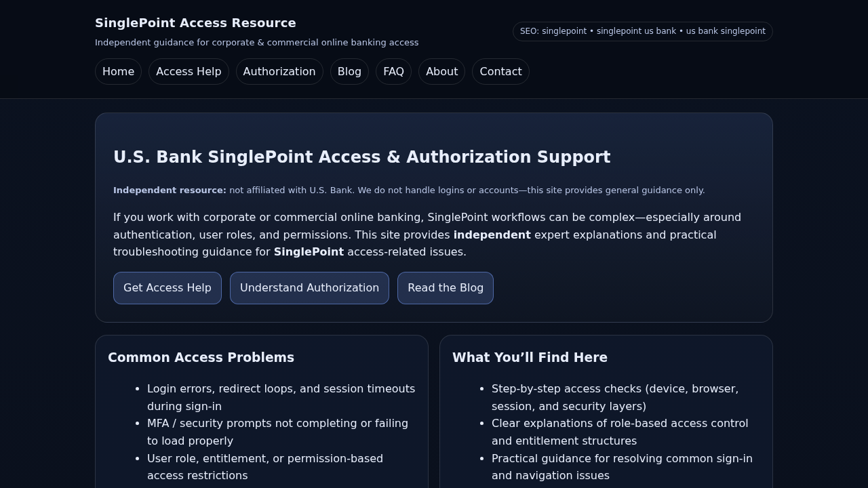The width and height of the screenshot is (868, 488).
Task: Go to Access Help page
Action: (189, 71)
